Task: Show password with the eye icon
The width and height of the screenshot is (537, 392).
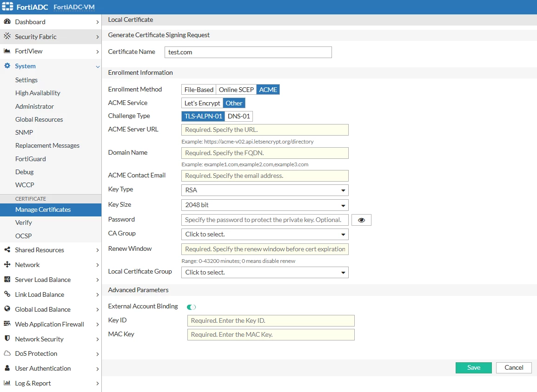Action: click(361, 220)
